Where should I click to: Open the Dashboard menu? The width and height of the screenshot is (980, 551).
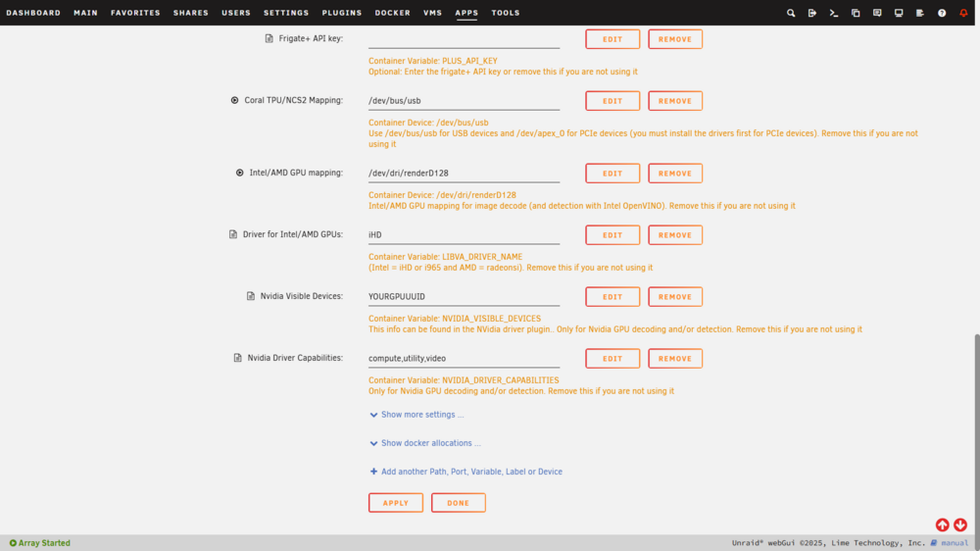(x=33, y=13)
